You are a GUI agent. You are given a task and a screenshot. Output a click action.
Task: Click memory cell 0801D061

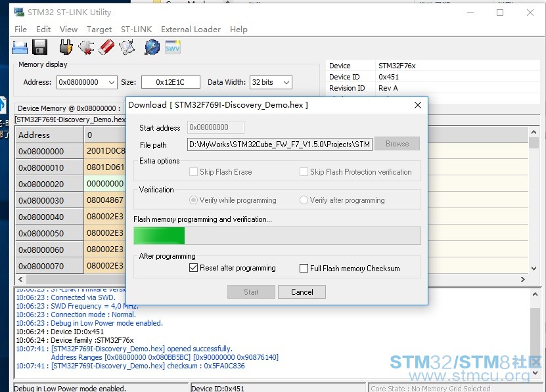(105, 167)
